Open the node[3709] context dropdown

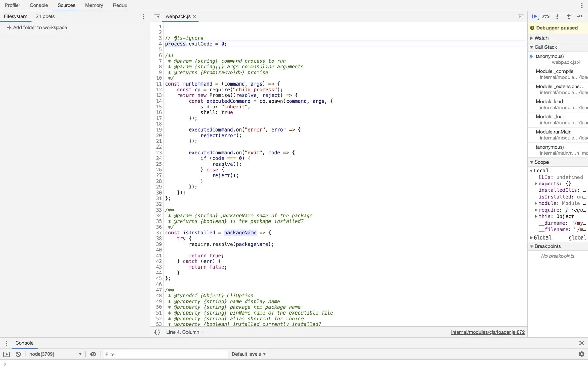(55, 354)
